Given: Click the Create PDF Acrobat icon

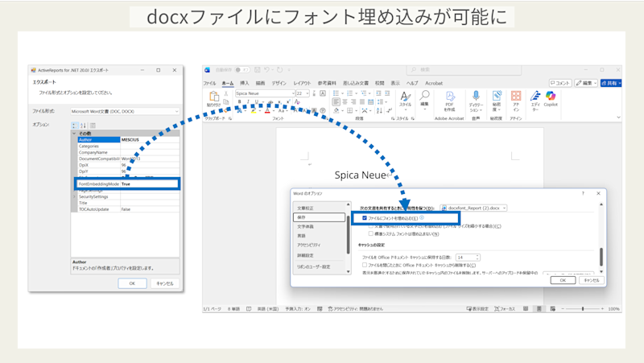Looking at the screenshot, I should [x=450, y=96].
